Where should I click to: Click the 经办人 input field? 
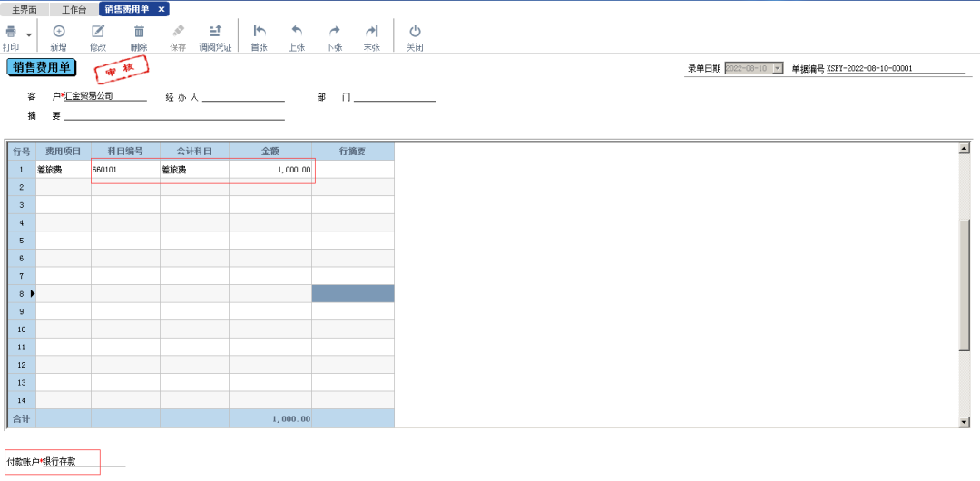243,96
